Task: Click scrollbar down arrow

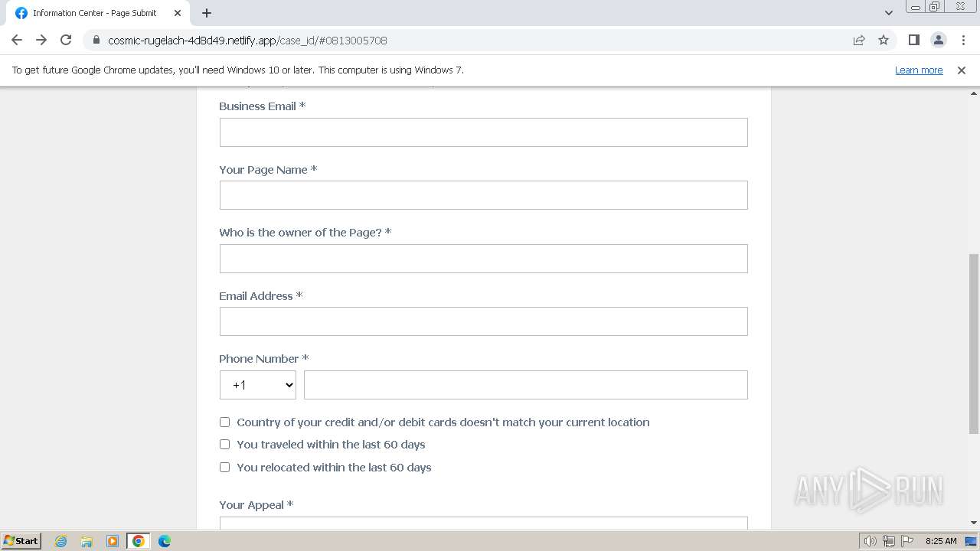Action: coord(973,523)
